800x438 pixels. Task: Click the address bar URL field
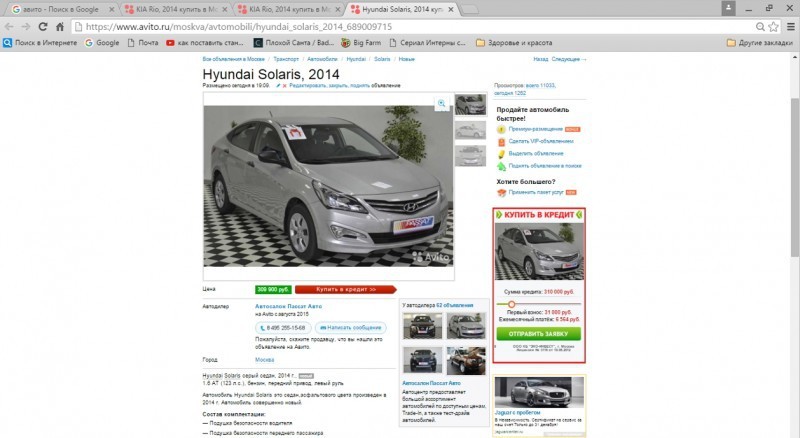(413, 27)
